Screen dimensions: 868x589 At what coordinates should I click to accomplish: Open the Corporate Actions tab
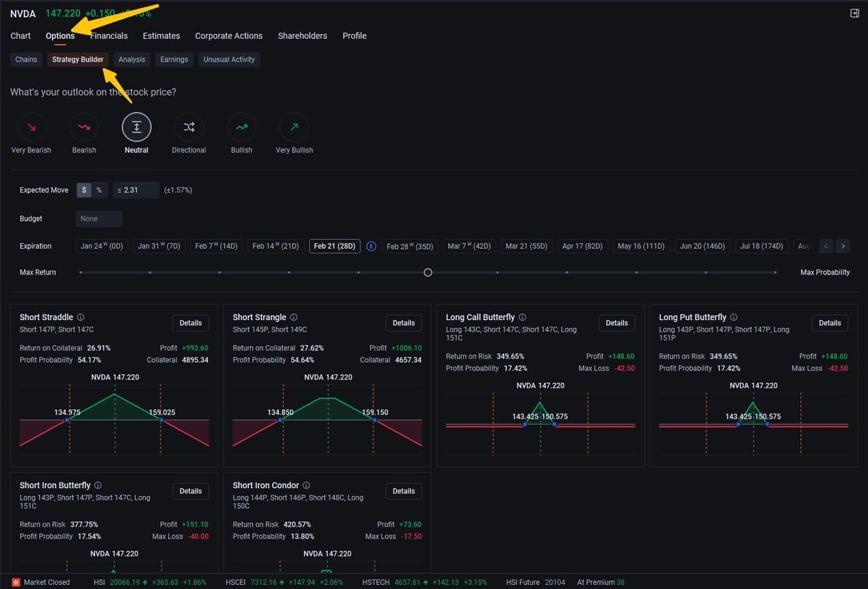[229, 36]
